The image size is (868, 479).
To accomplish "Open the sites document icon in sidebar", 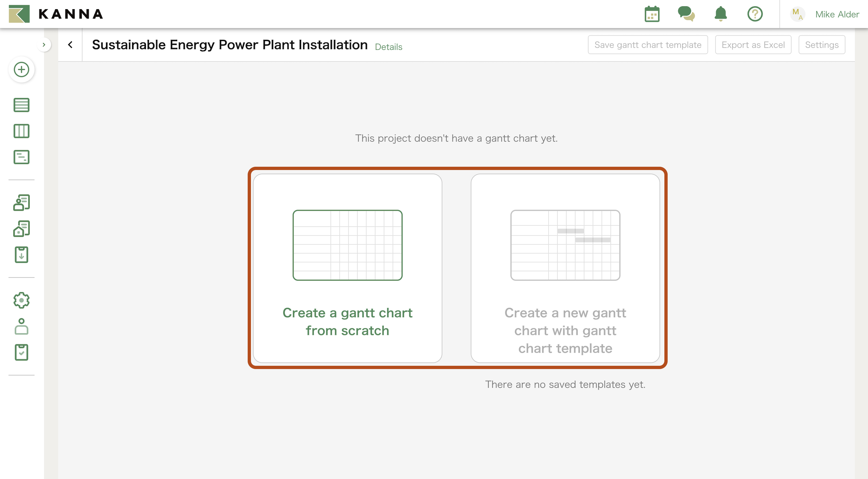I will (x=21, y=229).
